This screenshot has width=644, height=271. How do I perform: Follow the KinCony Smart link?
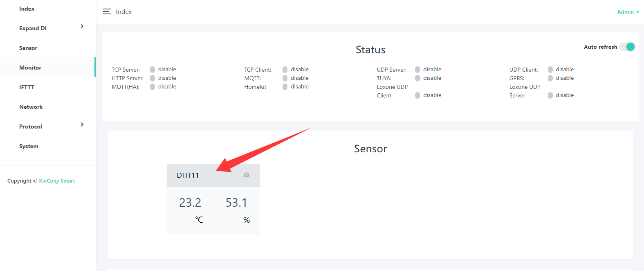[x=57, y=181]
